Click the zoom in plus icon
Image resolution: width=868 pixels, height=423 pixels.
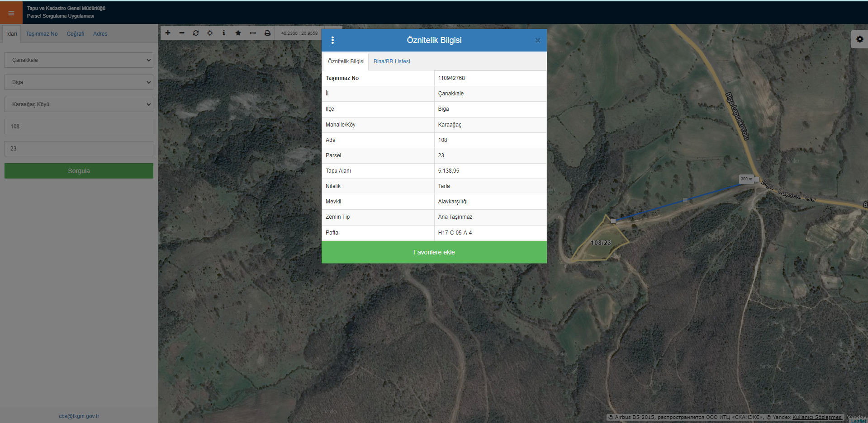click(x=168, y=33)
